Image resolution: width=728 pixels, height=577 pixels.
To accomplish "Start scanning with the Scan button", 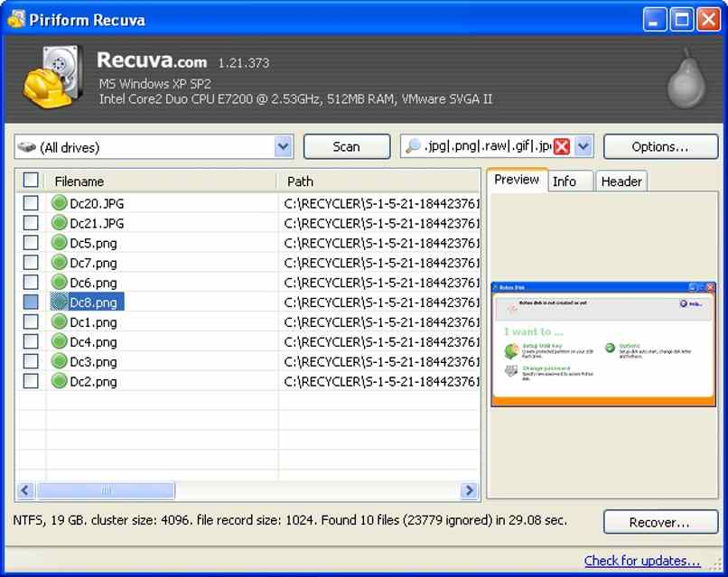I will 347,145.
